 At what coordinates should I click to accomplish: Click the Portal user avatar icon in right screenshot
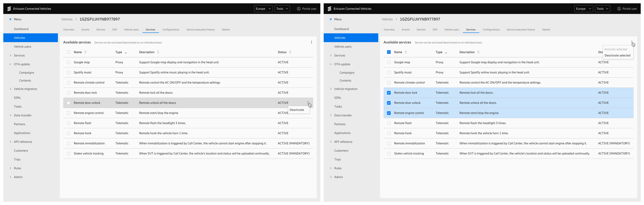coord(619,9)
